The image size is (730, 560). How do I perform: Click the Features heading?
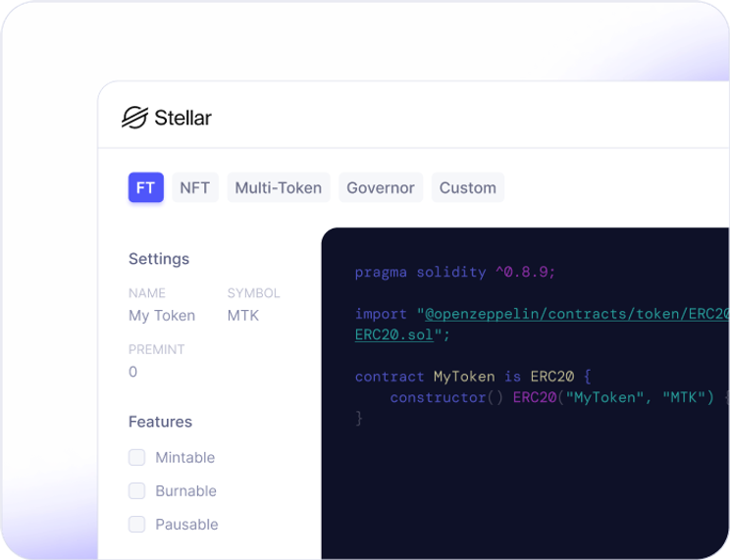(160, 422)
